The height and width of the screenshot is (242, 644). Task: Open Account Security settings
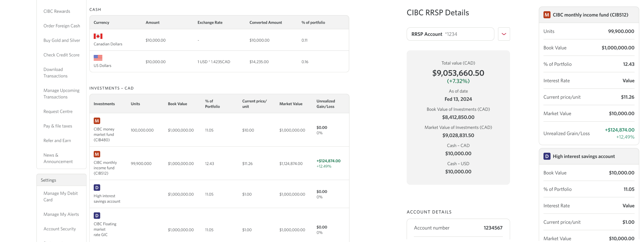click(60, 229)
